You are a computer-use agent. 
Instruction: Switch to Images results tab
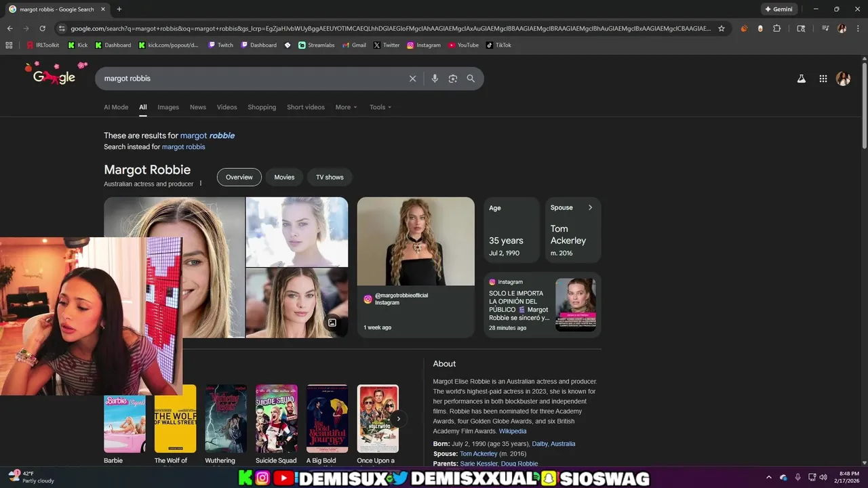[168, 107]
